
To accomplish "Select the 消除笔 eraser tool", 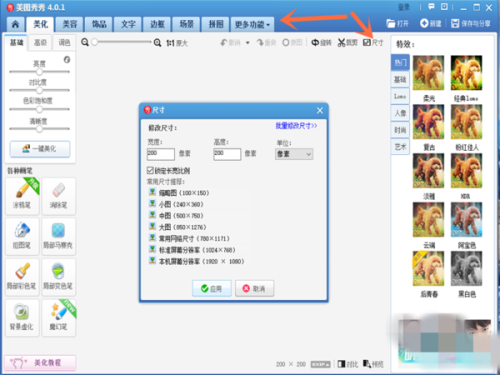I will click(59, 196).
